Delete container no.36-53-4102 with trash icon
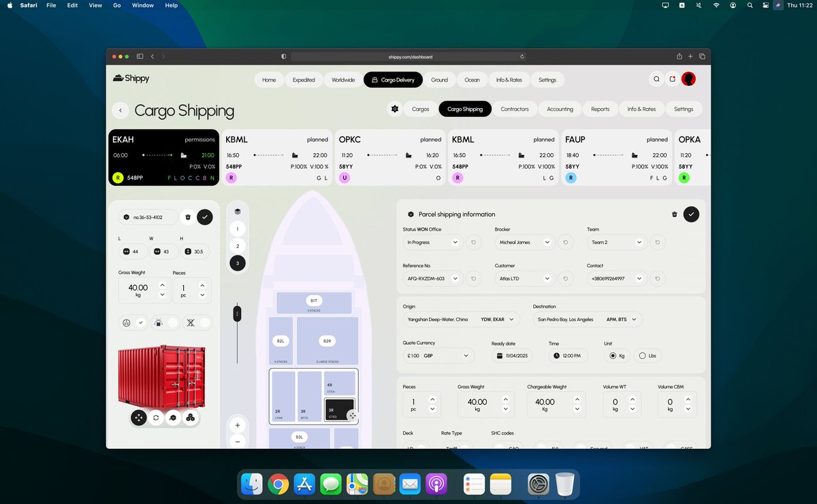The width and height of the screenshot is (817, 504). (x=188, y=217)
